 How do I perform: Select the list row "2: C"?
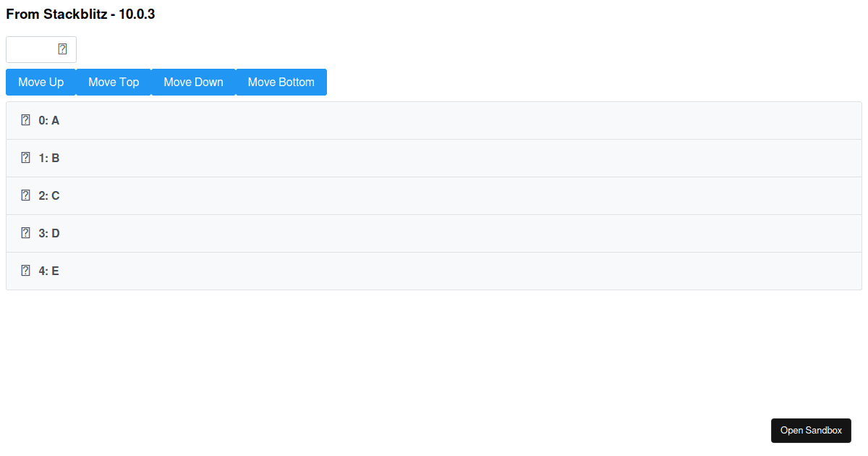coord(434,195)
